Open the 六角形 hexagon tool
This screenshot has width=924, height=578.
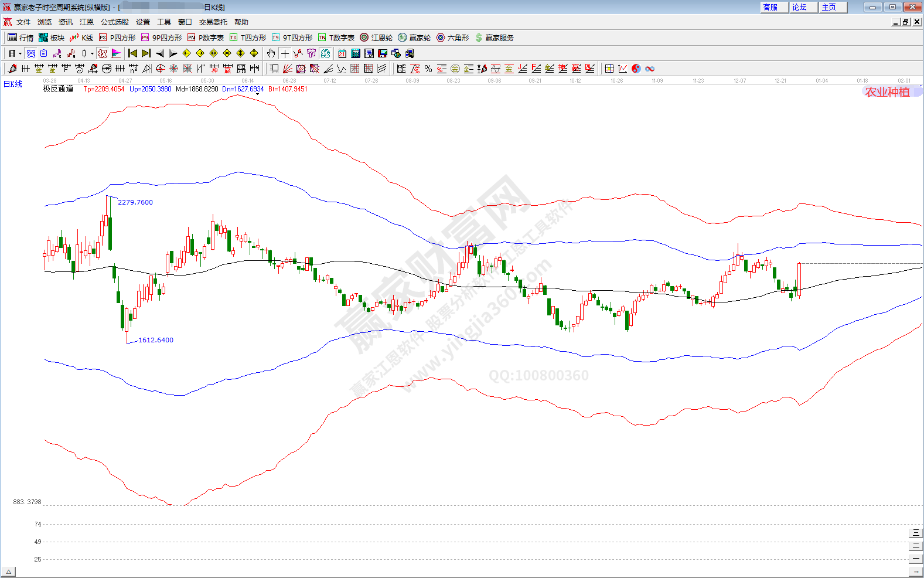452,38
